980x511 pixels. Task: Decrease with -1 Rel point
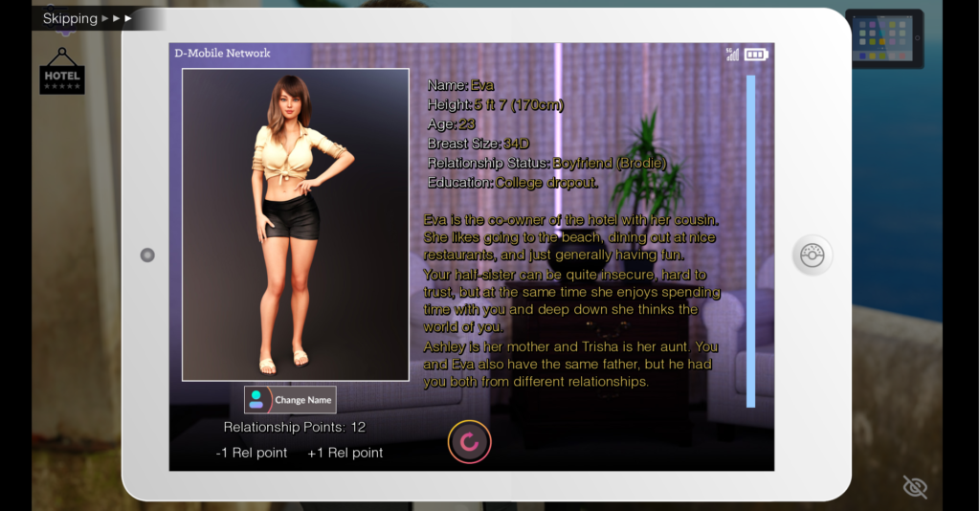coord(251,453)
